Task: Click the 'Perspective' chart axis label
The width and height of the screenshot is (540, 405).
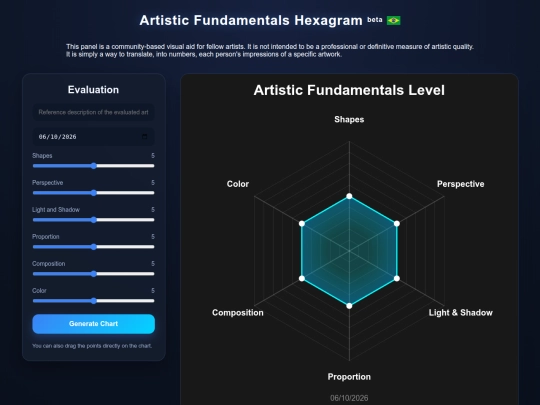Action: 460,184
